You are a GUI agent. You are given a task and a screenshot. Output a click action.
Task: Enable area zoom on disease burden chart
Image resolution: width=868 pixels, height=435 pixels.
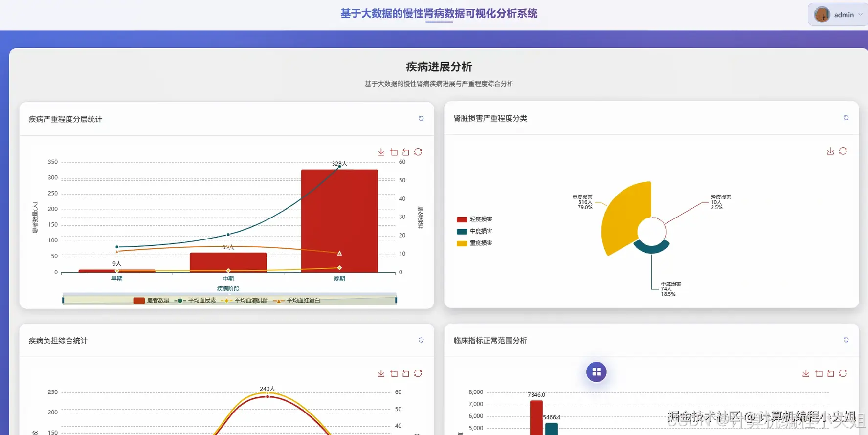pos(394,373)
